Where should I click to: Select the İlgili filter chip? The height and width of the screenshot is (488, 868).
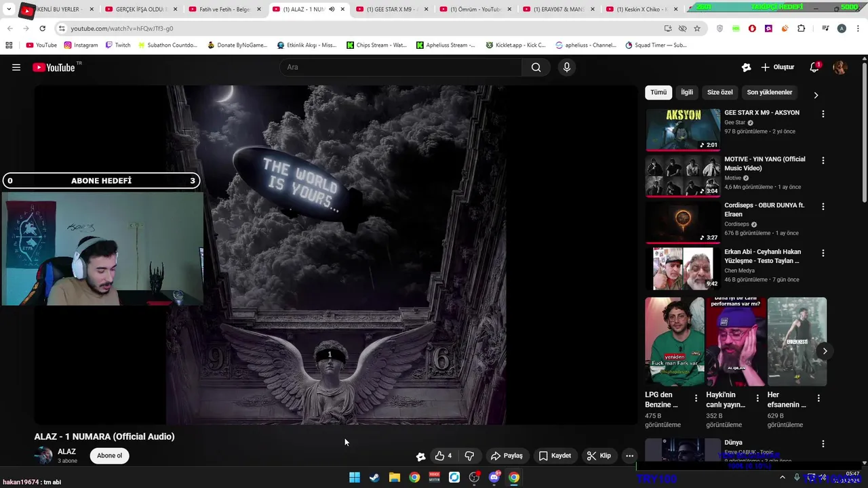coord(687,92)
